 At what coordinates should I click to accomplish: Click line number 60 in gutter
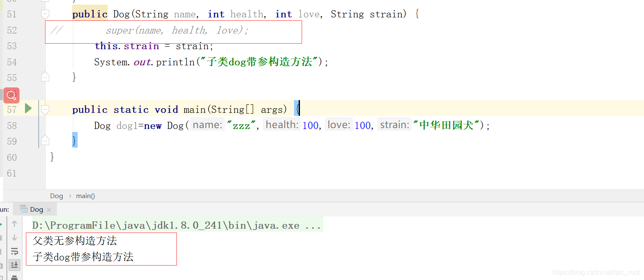12,157
